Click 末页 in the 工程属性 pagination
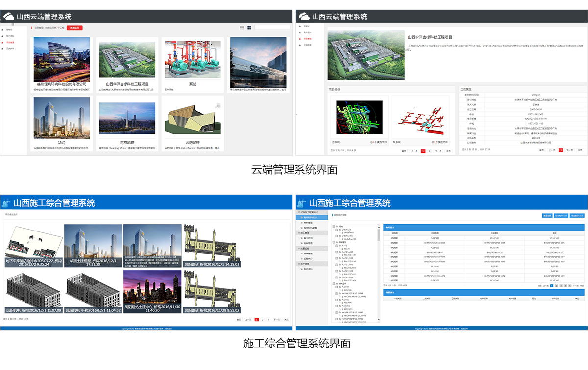The height and width of the screenshot is (370, 588). (x=580, y=150)
